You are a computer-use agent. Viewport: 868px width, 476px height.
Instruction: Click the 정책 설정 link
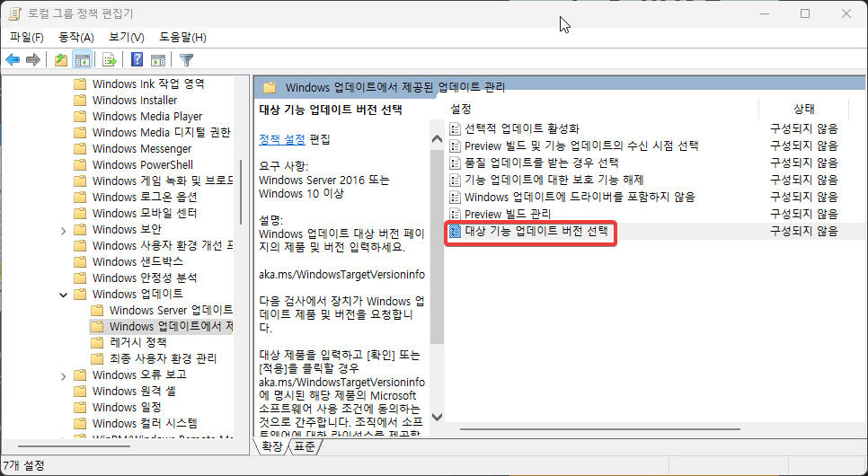tap(282, 139)
